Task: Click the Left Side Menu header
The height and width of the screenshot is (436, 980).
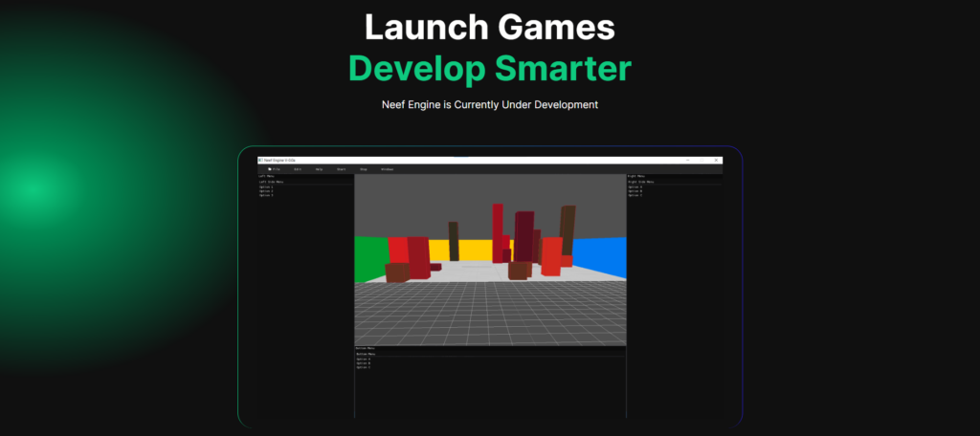Action: pos(271,182)
